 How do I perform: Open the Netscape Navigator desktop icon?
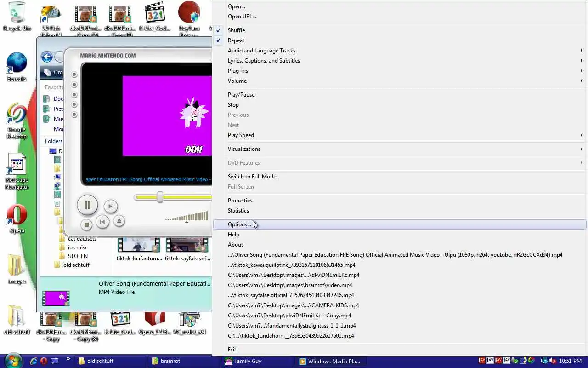point(17,171)
